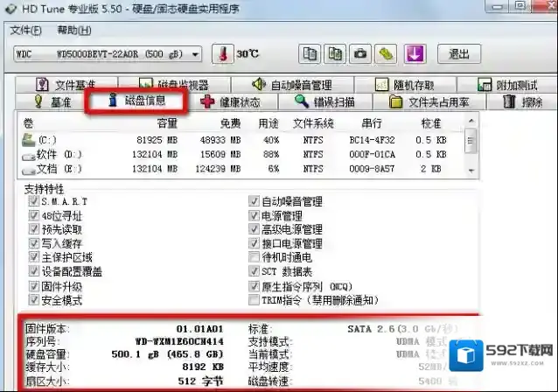Toggle the 主保护区域 checkbox
558x392 pixels.
click(33, 257)
